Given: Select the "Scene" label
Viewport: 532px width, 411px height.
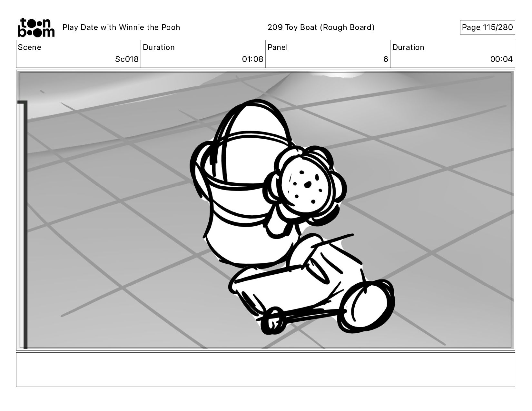Looking at the screenshot, I should (30, 47).
